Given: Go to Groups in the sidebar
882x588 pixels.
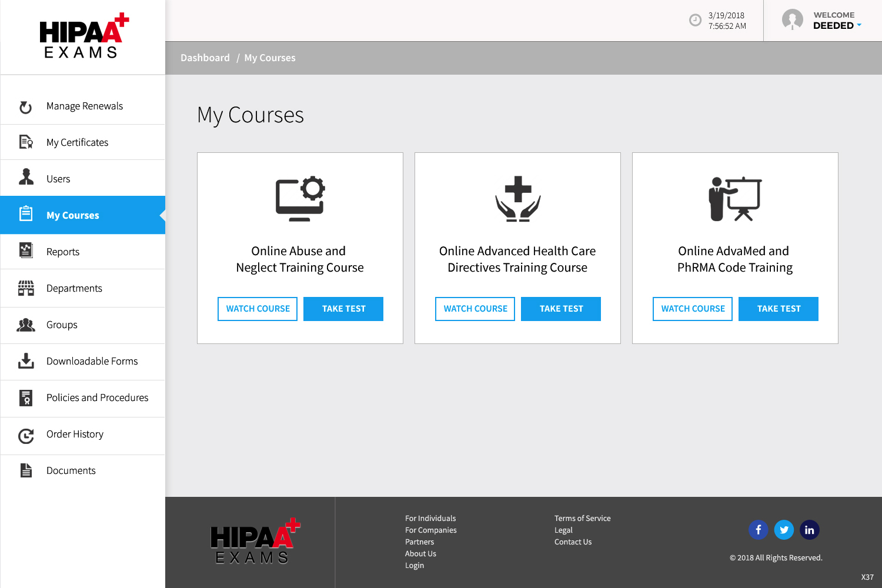Looking at the screenshot, I should [83, 325].
